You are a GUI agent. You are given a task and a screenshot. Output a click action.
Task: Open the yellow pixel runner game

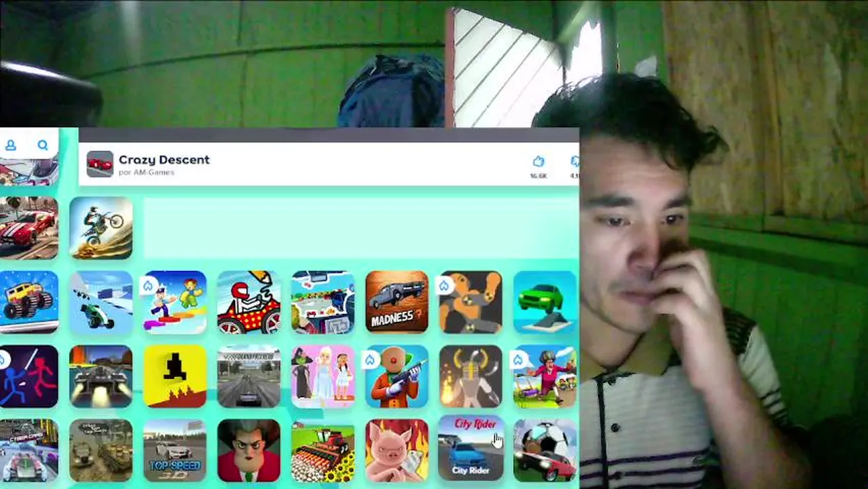(x=175, y=376)
